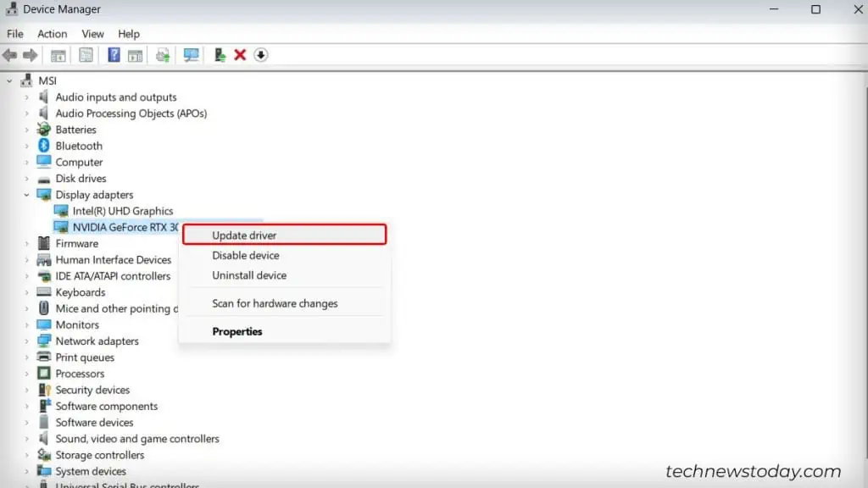
Task: Click the red X uninstall device icon
Action: pyautogui.click(x=240, y=55)
